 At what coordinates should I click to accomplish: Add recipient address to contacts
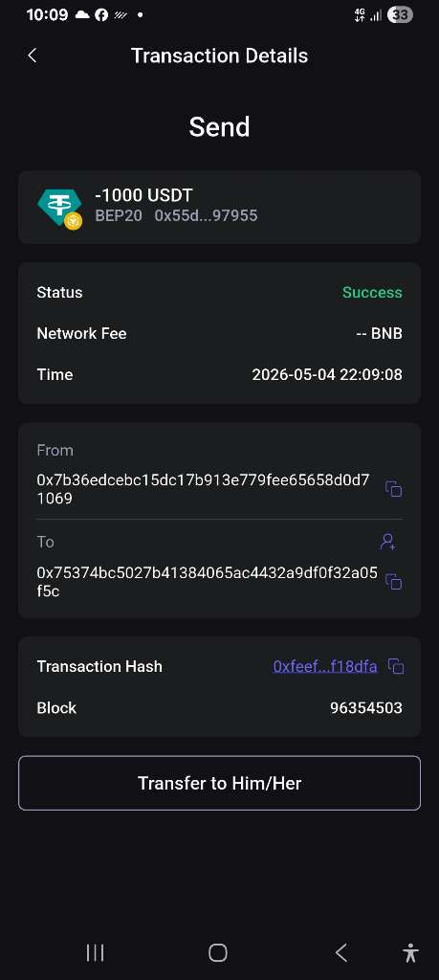tap(387, 542)
